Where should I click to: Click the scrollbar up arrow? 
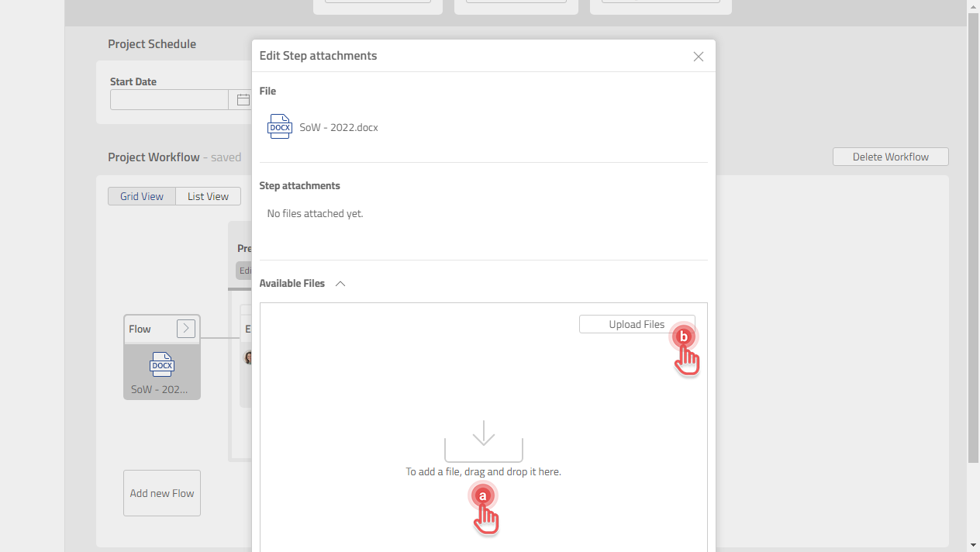pyautogui.click(x=973, y=6)
